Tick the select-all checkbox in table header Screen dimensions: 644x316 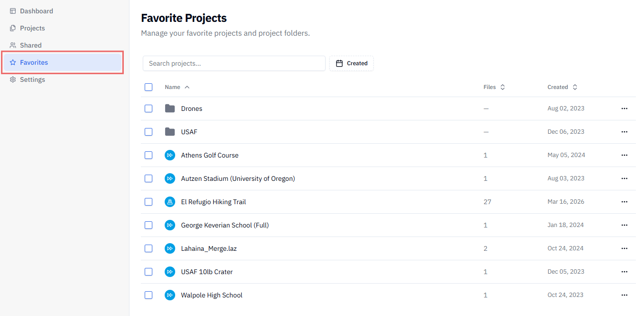click(149, 87)
